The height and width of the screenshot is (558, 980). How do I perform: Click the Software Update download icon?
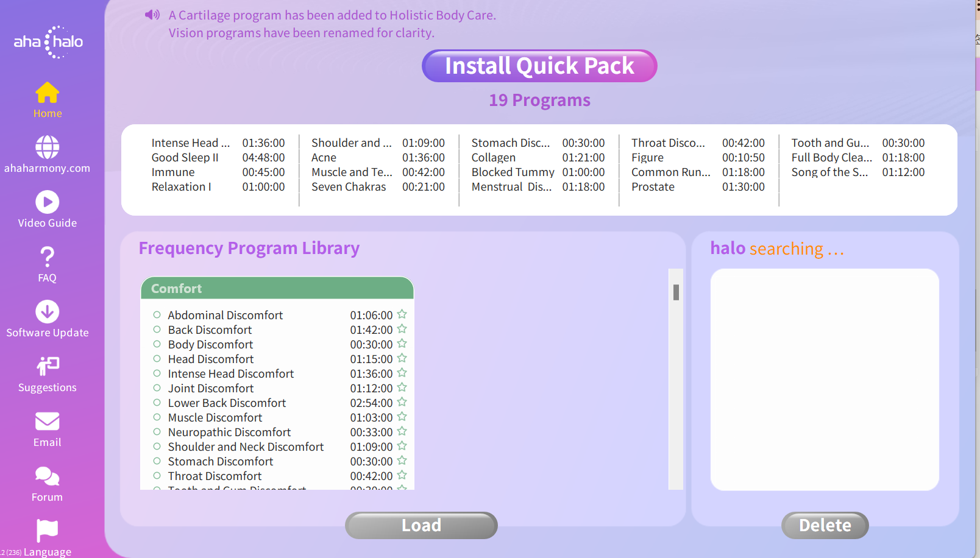click(x=48, y=312)
